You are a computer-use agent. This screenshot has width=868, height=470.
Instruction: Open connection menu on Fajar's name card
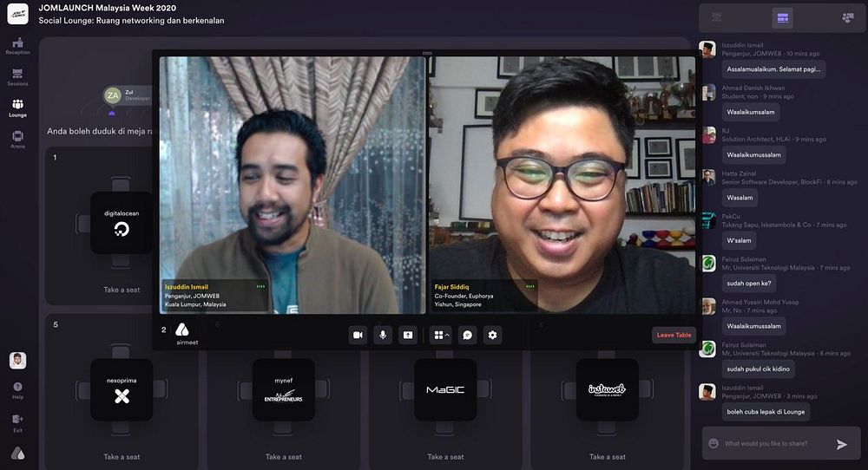point(530,286)
